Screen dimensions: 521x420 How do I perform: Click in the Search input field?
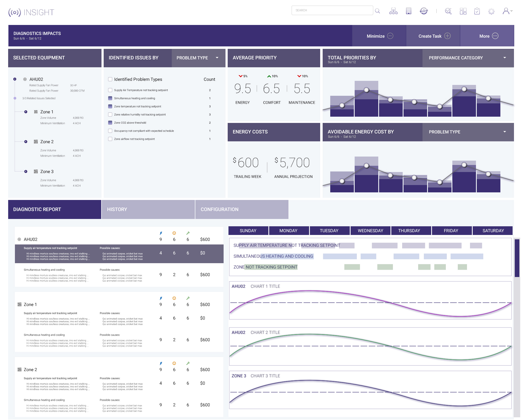pos(332,10)
